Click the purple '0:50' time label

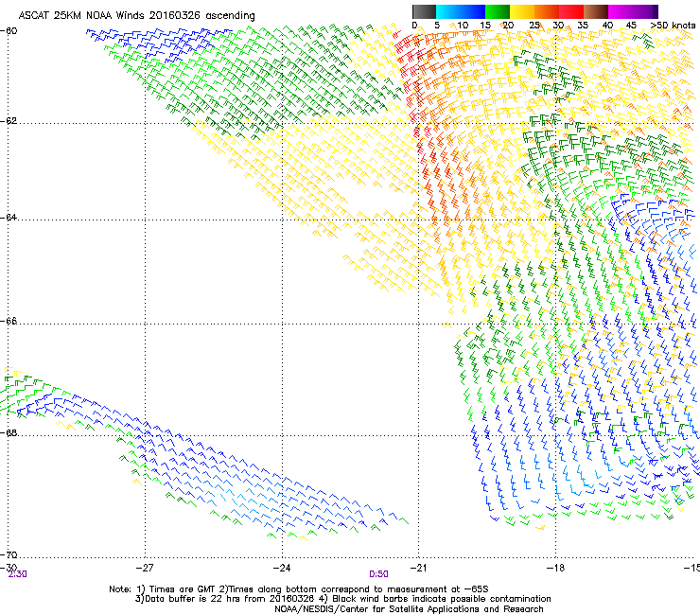378,574
